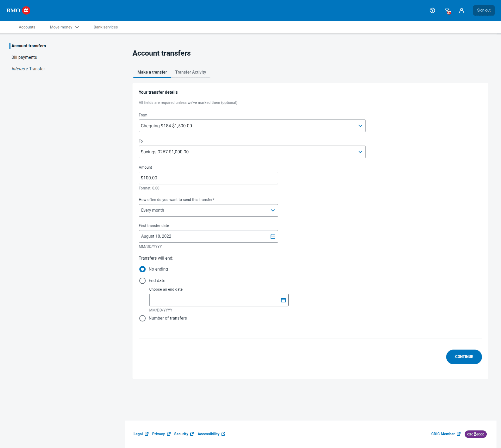Open the user profile icon

tap(461, 10)
